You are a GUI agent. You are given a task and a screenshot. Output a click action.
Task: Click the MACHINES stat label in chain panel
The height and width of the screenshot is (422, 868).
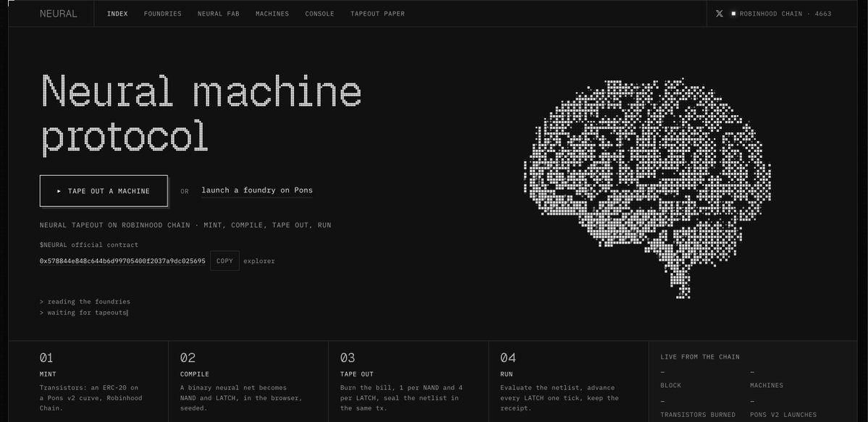tap(767, 386)
